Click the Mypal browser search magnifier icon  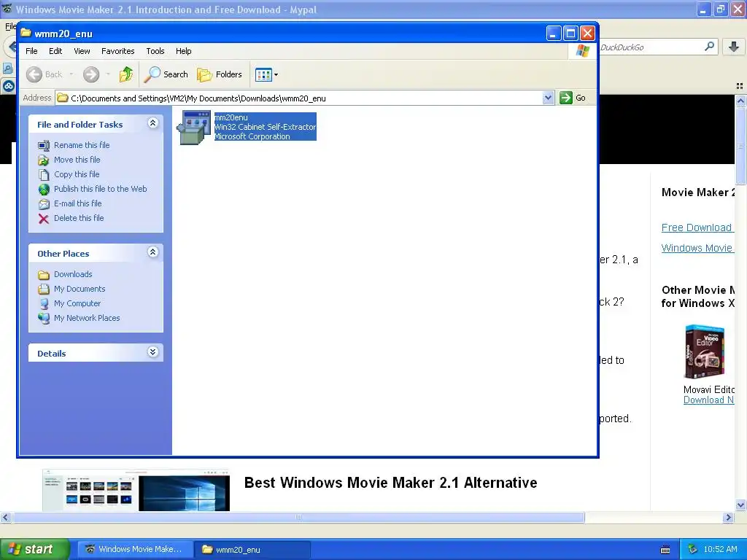tap(709, 47)
